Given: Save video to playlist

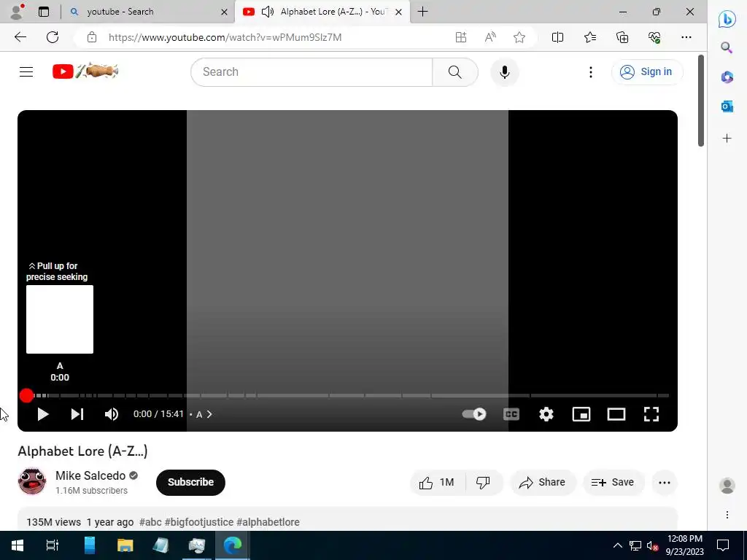Looking at the screenshot, I should pos(613,483).
